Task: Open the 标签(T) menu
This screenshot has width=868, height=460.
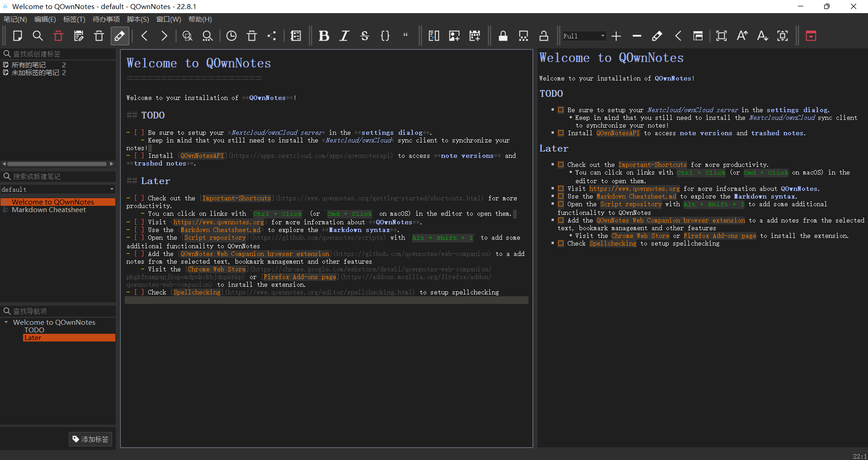Action: pos(74,19)
